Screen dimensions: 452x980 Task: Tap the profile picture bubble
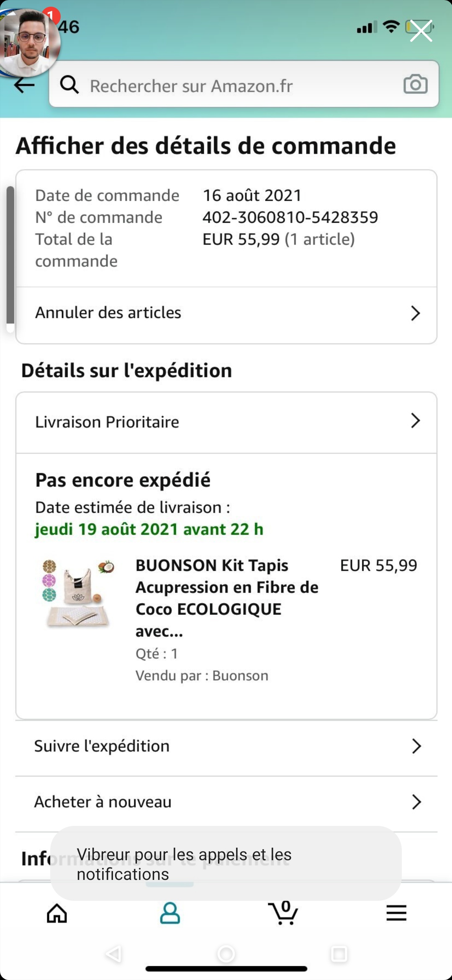pos(28,42)
